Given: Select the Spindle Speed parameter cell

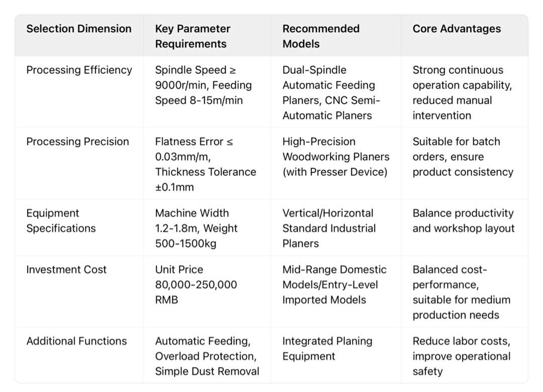Looking at the screenshot, I should point(203,85).
